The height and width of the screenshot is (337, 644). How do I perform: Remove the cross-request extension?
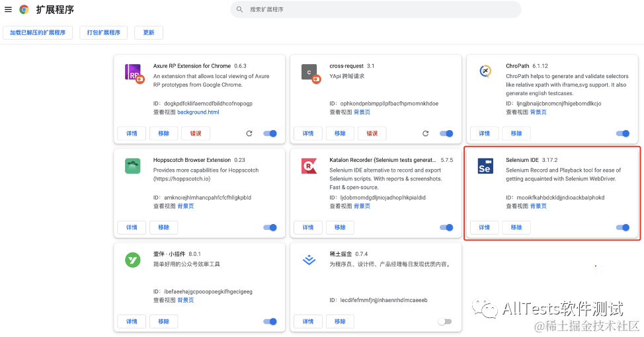[x=340, y=133]
